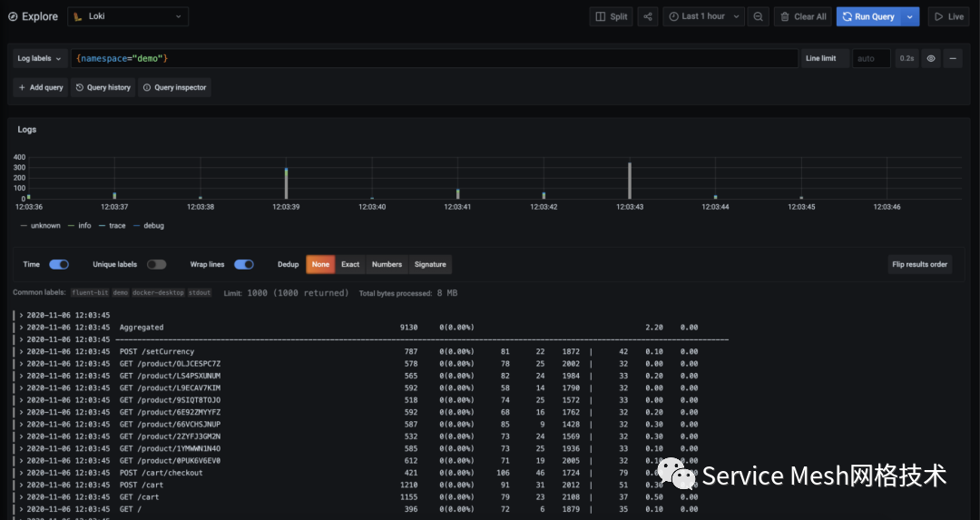980x520 pixels.
Task: Open the Log labels dropdown
Action: point(40,58)
